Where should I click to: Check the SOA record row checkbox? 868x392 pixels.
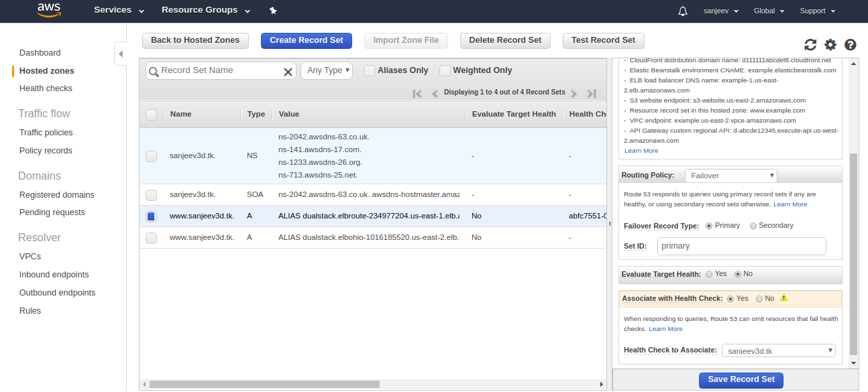pyautogui.click(x=151, y=195)
